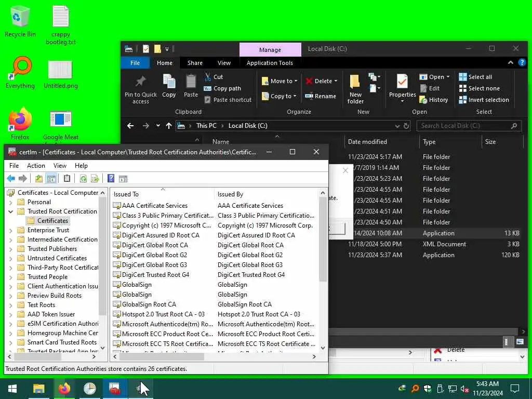Viewport: 532px width, 399px height.
Task: Click Copy path in Explorer ribbon
Action: coord(222,88)
